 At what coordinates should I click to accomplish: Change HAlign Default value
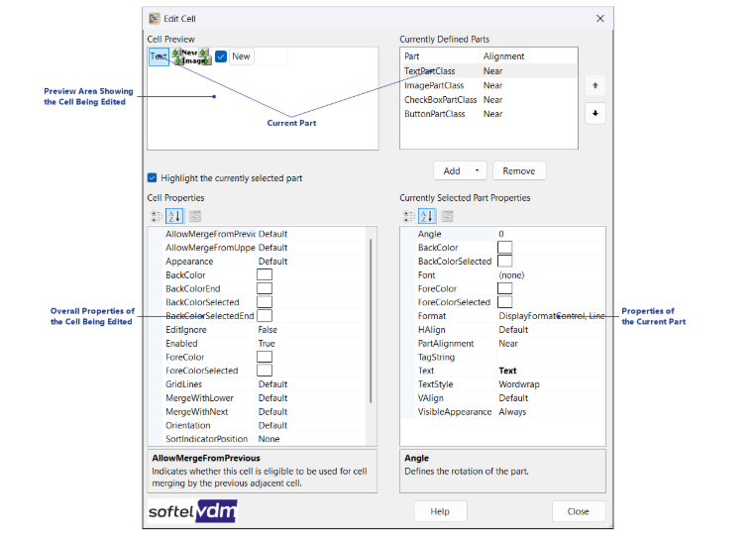551,330
